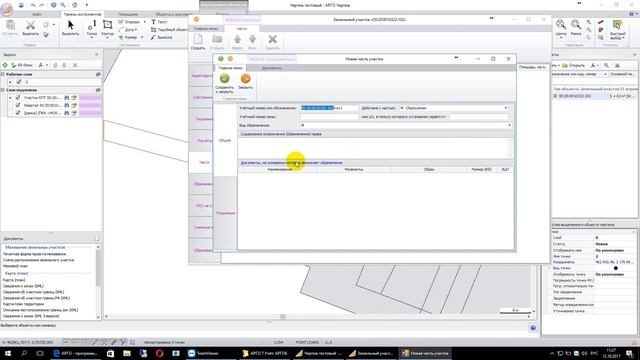Switch to drawing test window in taskbar
This screenshot has width=640, height=360.
tap(319, 353)
